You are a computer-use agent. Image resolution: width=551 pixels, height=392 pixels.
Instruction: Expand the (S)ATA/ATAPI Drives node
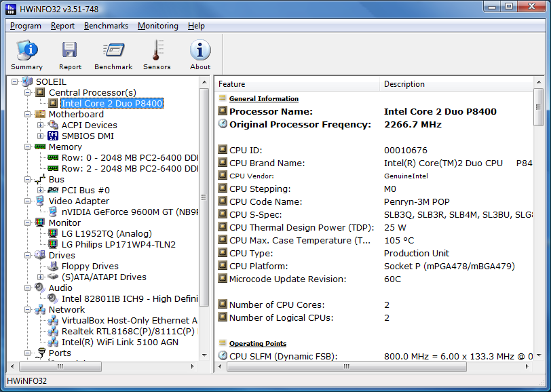(41, 277)
